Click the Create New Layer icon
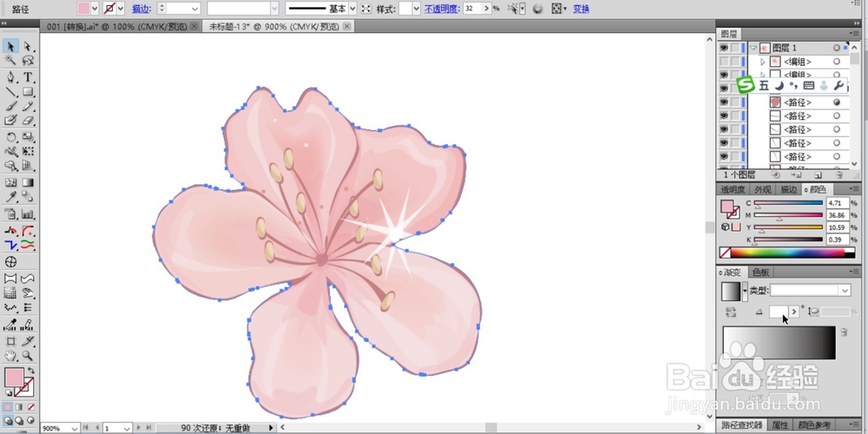This screenshot has height=434, width=868. 818,175
